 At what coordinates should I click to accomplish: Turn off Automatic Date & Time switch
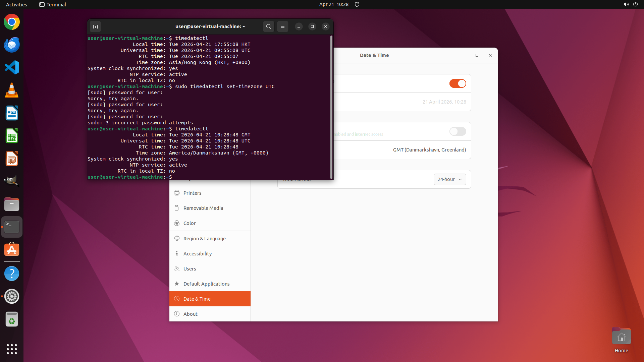pyautogui.click(x=458, y=83)
